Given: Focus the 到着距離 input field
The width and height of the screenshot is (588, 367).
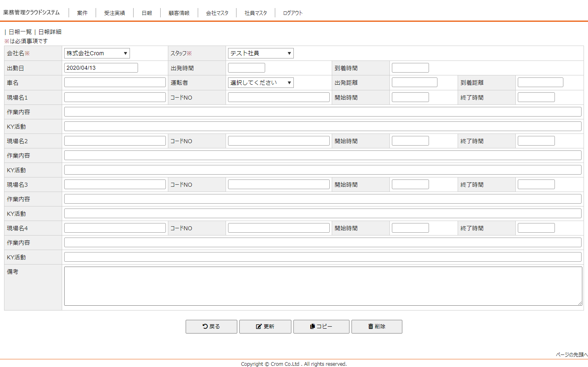Looking at the screenshot, I should pos(540,82).
